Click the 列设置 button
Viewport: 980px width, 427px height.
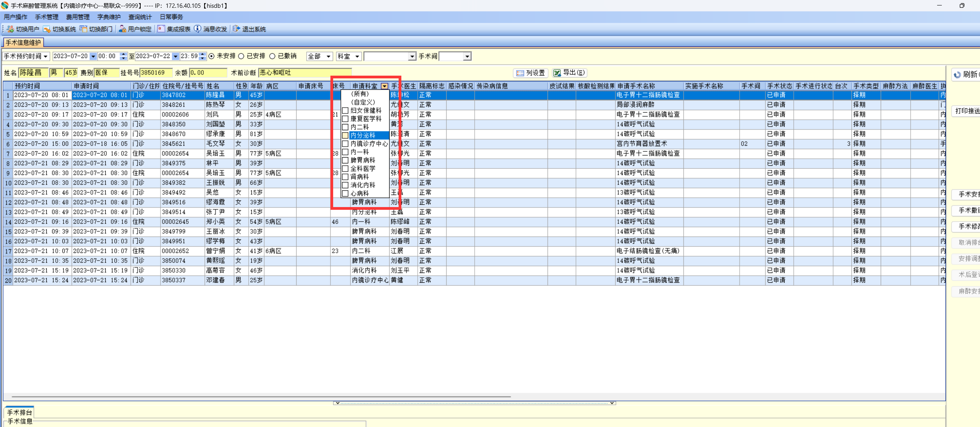click(x=531, y=73)
